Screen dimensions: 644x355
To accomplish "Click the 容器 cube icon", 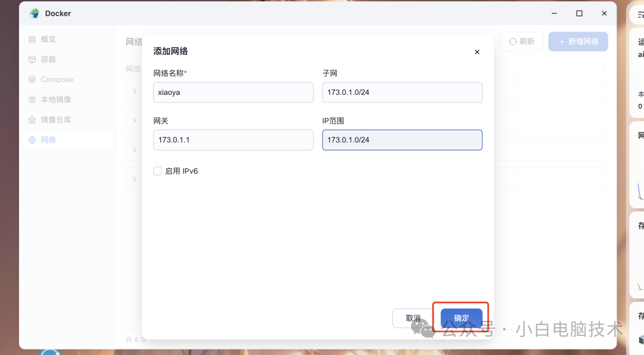I will pos(32,59).
